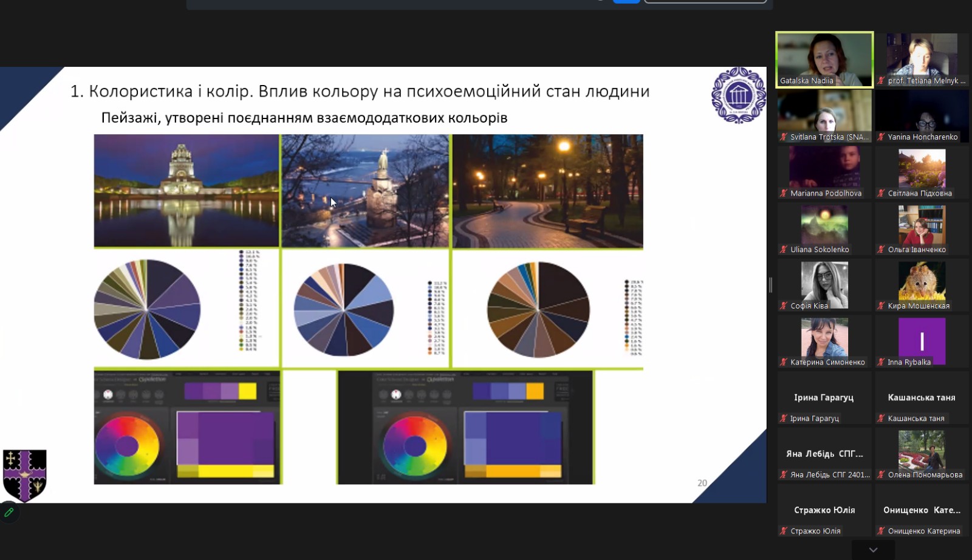The height and width of the screenshot is (560, 972).
Task: Click Кашанська таня's name tile
Action: (921, 398)
